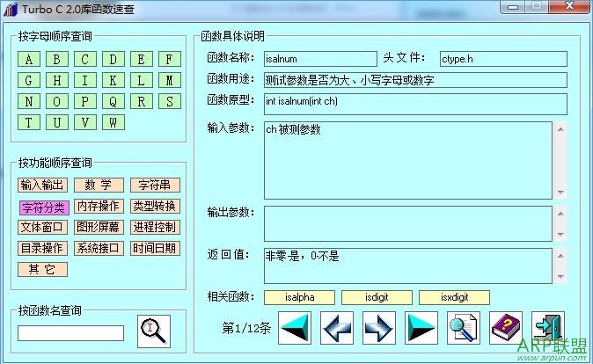Open 系统接口 function category
The width and height of the screenshot is (593, 364).
click(99, 248)
